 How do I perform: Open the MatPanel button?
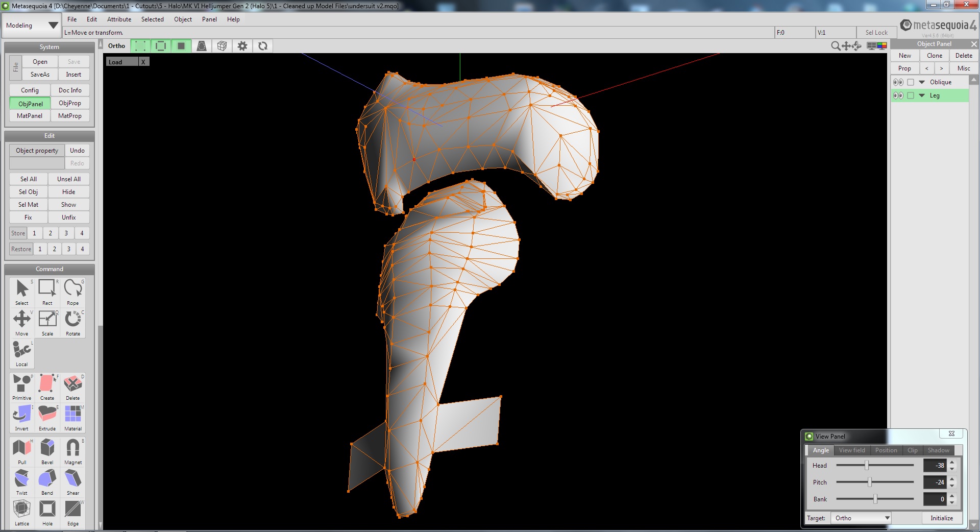click(30, 116)
